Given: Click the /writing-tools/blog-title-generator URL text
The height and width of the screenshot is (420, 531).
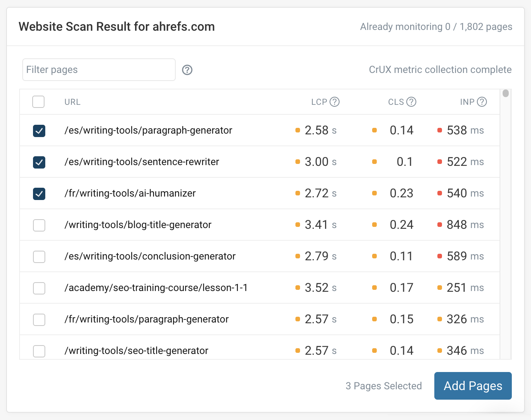Looking at the screenshot, I should 138,225.
